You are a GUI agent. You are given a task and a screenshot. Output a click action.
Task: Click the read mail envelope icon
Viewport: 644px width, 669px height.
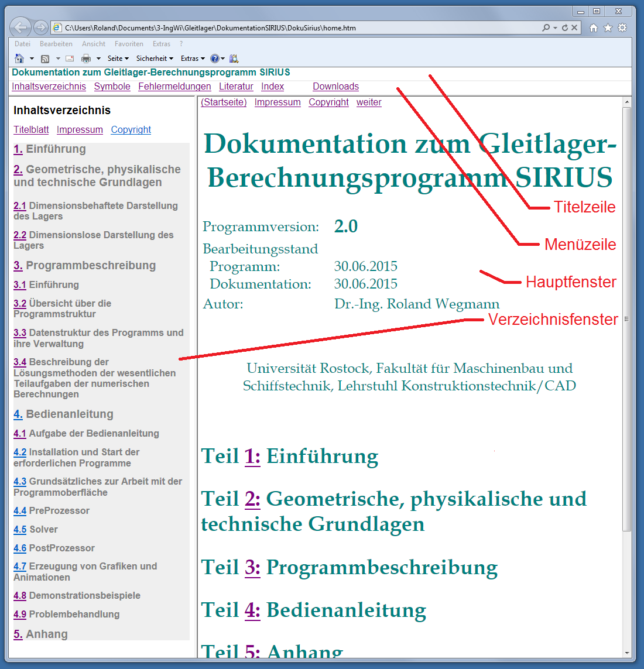coord(70,59)
